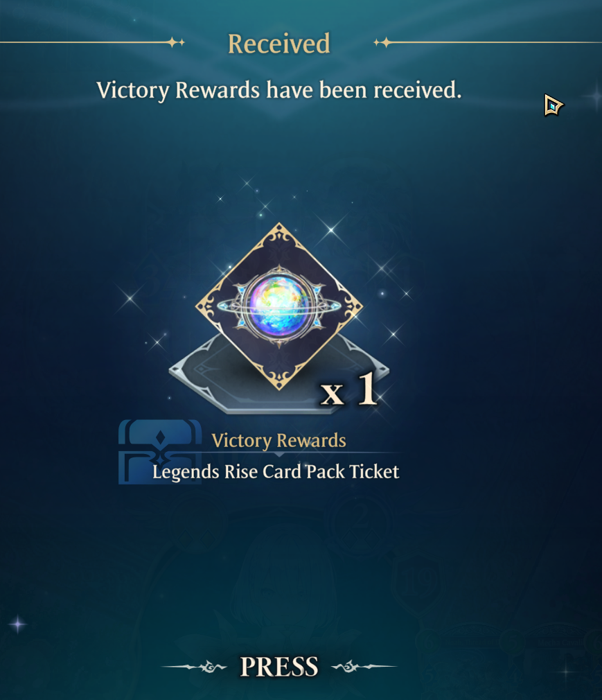The width and height of the screenshot is (602, 700).
Task: Click the flourish ornament left of PRESS
Action: pos(195,667)
